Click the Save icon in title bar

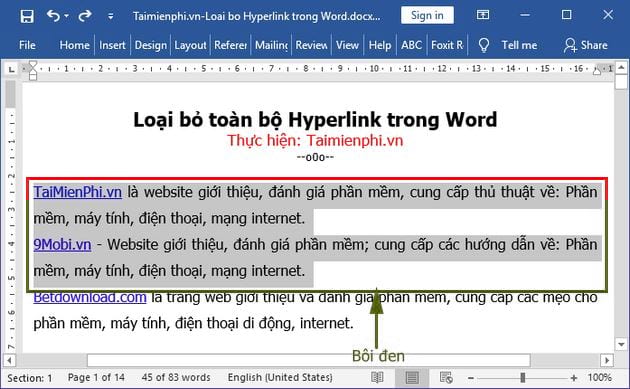click(x=27, y=16)
